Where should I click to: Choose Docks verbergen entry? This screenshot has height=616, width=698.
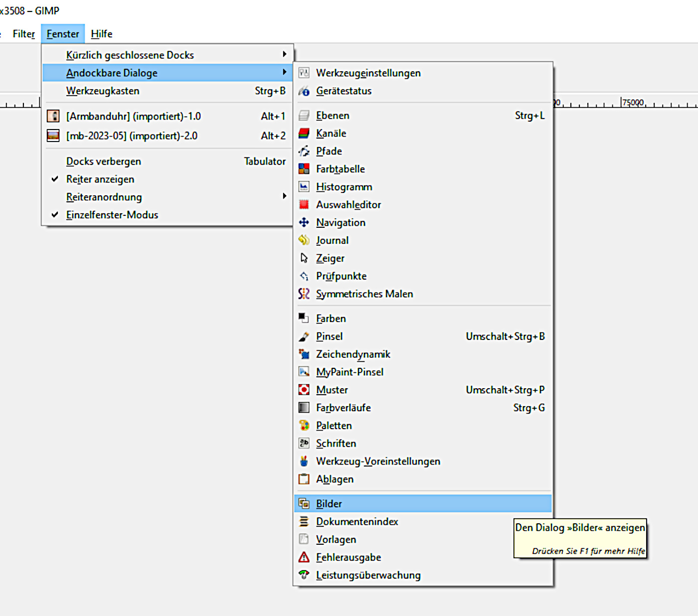(168, 161)
